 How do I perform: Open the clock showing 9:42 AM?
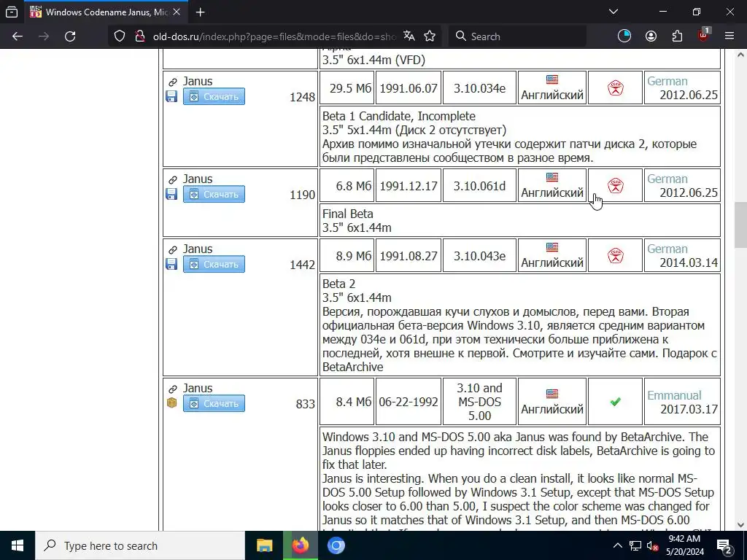684,545
